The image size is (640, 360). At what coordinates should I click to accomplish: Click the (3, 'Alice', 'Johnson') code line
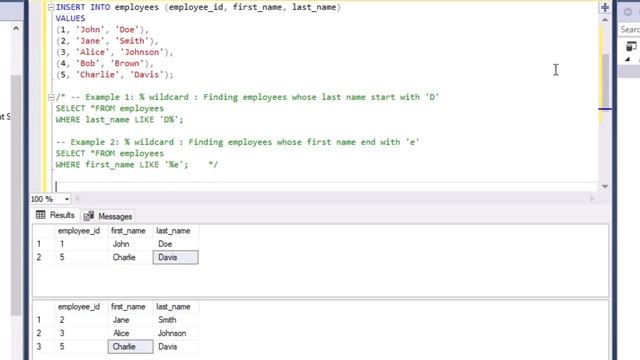115,52
